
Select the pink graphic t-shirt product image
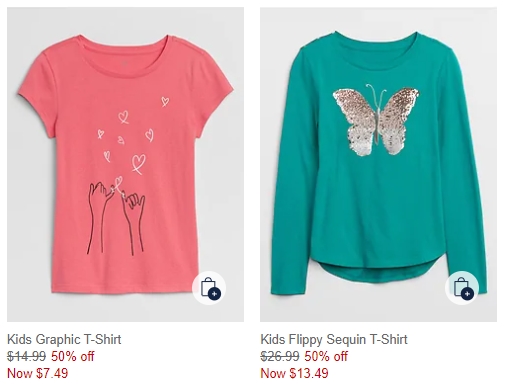125,164
